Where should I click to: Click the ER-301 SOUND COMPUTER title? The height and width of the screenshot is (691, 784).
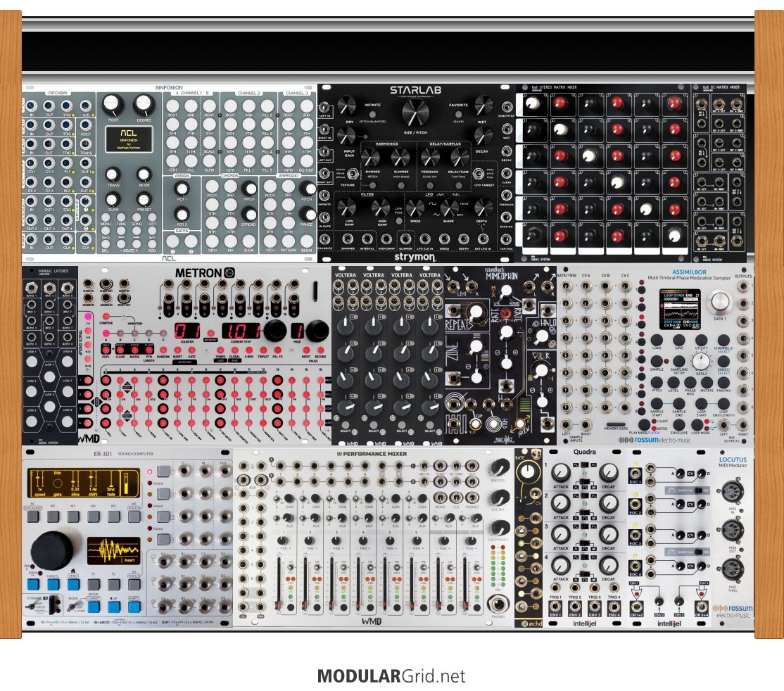click(x=136, y=454)
